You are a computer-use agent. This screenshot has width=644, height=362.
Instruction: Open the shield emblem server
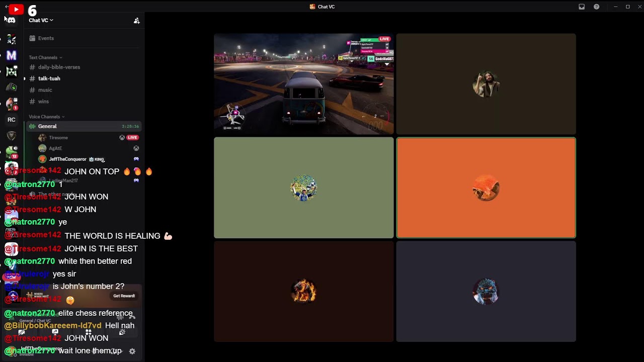[11, 136]
